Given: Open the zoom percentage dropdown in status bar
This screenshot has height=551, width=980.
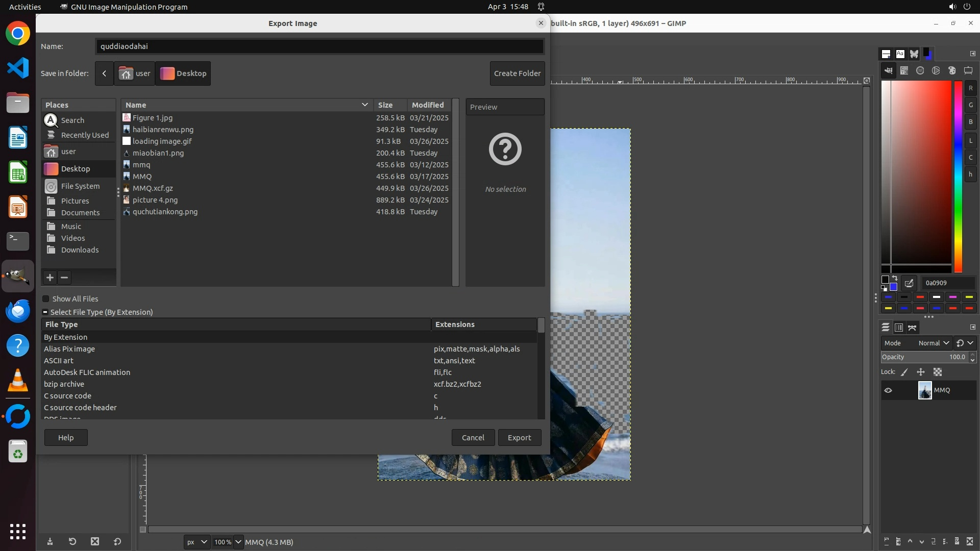Looking at the screenshot, I should [238, 542].
